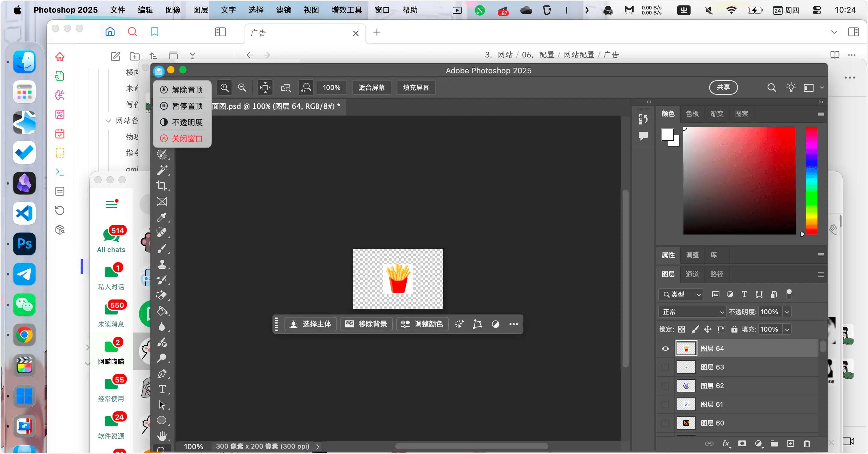The height and width of the screenshot is (454, 868).
Task: Switch to the 色板 tab
Action: [692, 114]
